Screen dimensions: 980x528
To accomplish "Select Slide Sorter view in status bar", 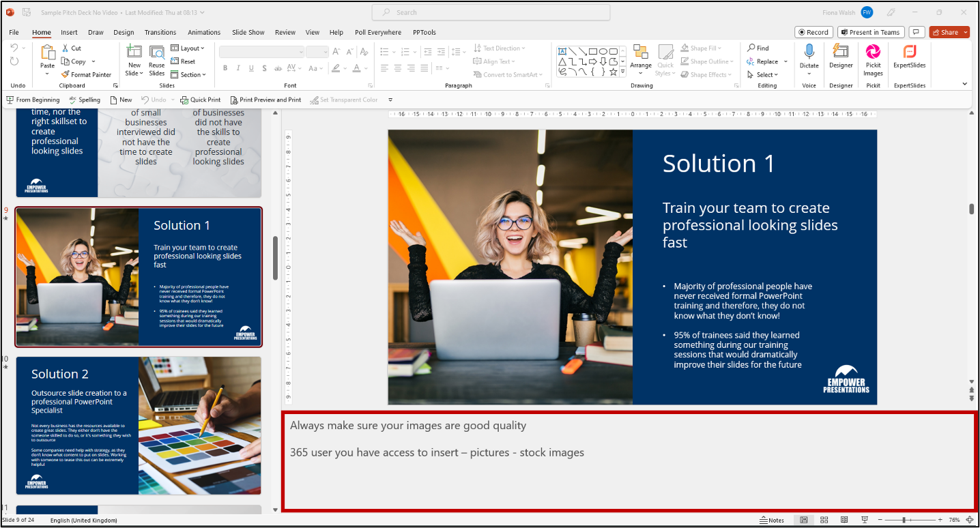I will (x=824, y=520).
